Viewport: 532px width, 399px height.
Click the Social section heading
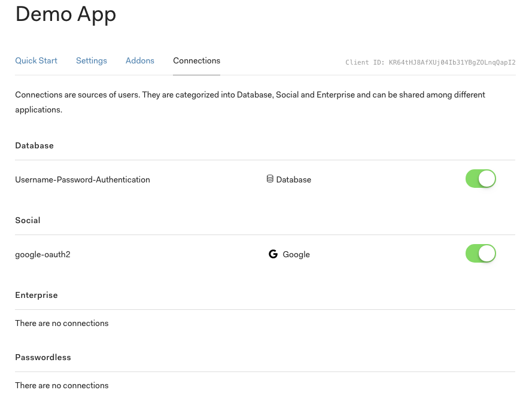click(28, 220)
